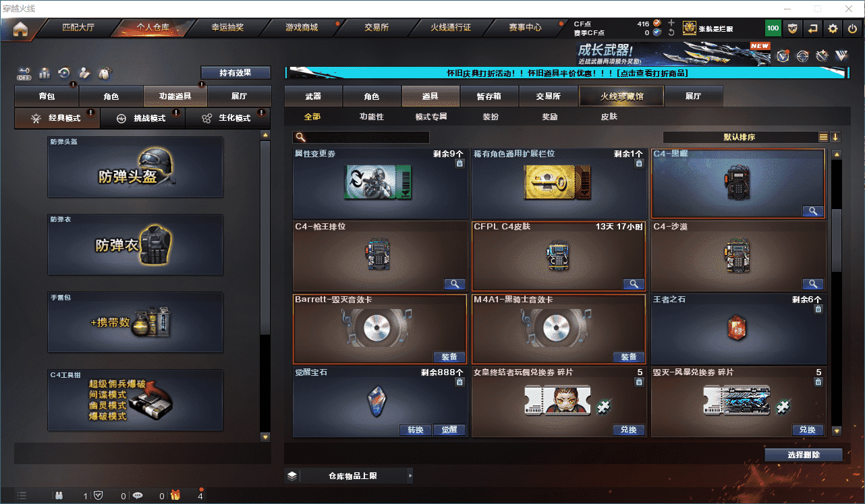Screen dimensions: 865x504
Task: Switch to the 火线珍藏馆 tab
Action: (x=621, y=96)
